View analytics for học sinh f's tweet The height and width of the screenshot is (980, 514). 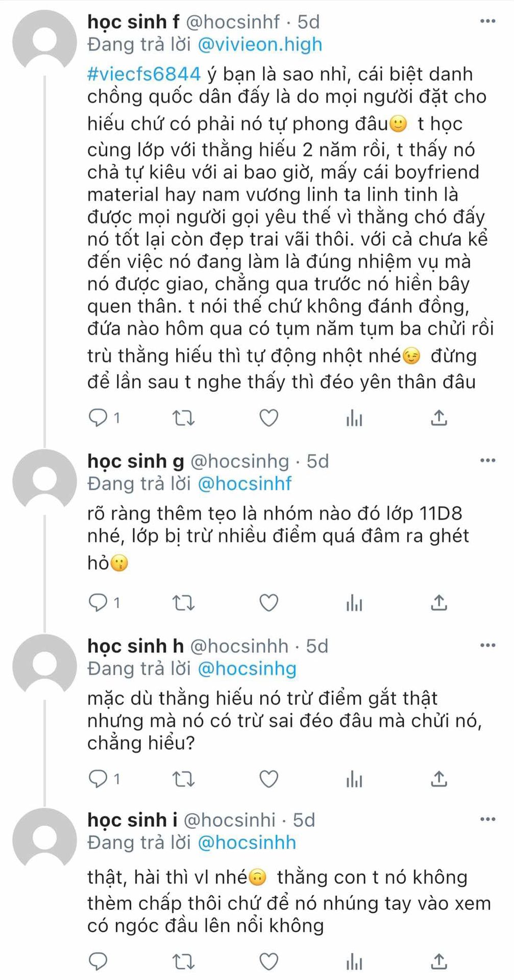pos(354,419)
